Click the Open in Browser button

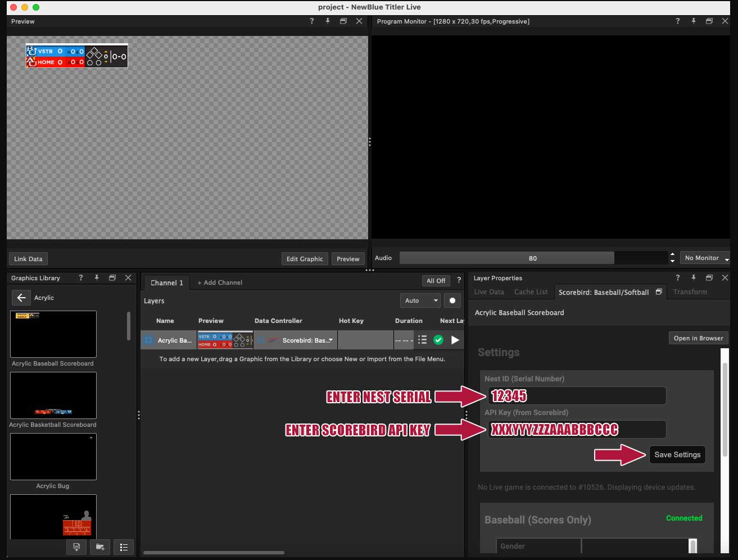[x=698, y=338]
